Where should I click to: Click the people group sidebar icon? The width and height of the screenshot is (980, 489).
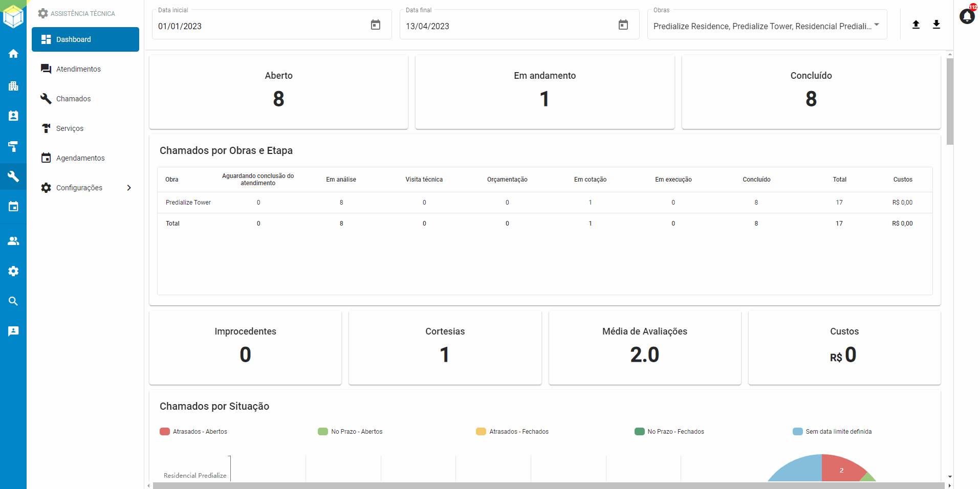(x=13, y=240)
